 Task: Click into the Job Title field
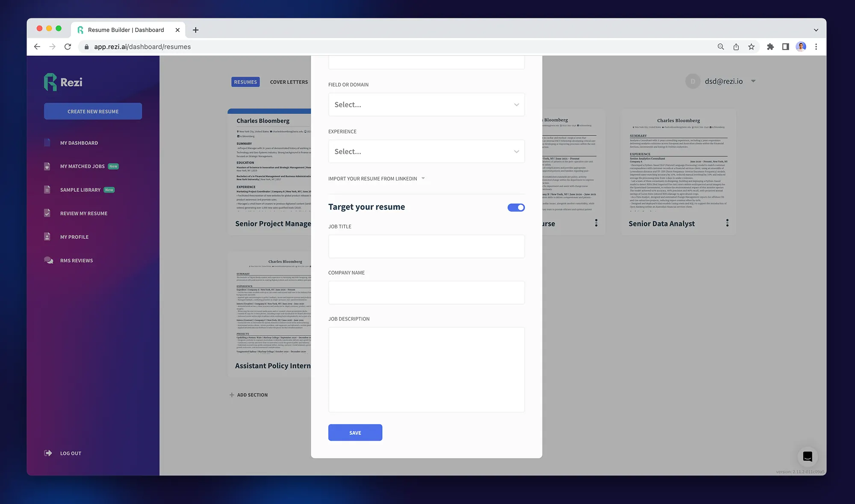(426, 246)
